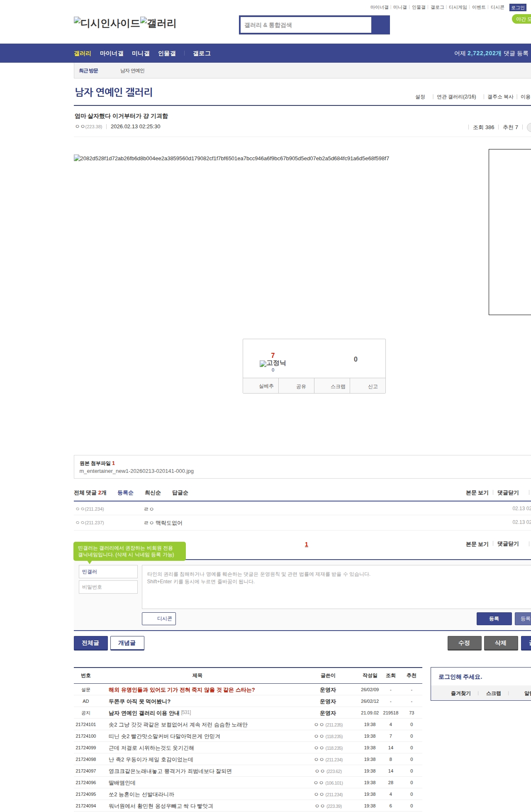This screenshot has height=812, width=531.
Task: Open 디시콘 from top utility links
Action: coord(497,7)
